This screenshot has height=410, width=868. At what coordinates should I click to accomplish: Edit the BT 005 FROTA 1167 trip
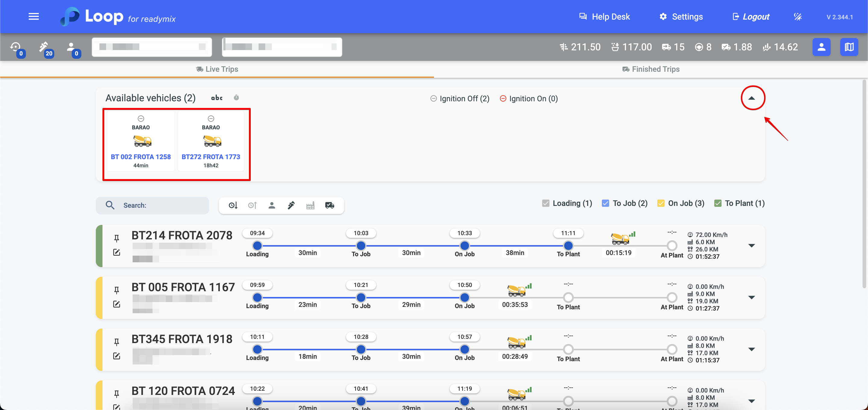[117, 304]
